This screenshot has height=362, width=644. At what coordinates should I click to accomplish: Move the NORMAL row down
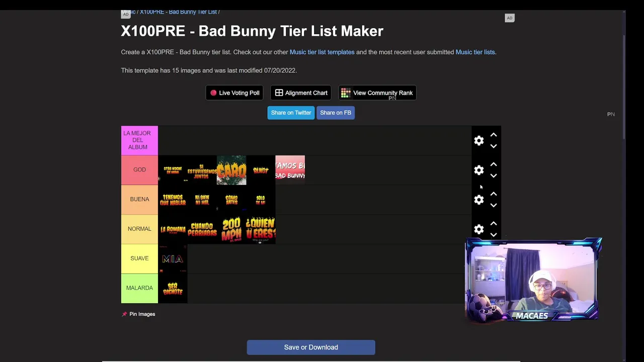pyautogui.click(x=494, y=235)
